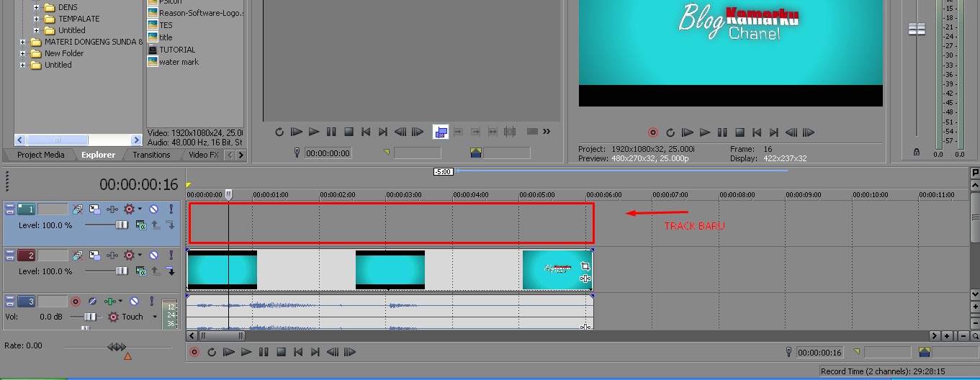Arm audio track 3 for record
980x380 pixels.
point(76,302)
